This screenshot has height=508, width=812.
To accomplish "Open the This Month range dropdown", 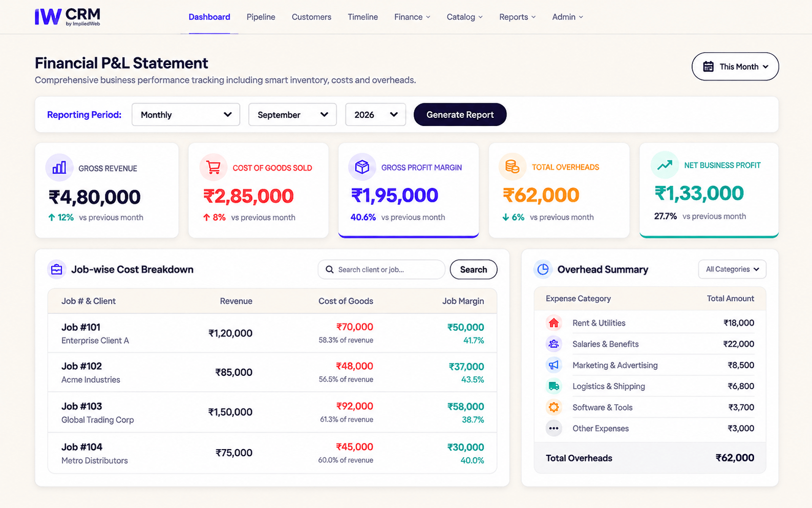I will [735, 67].
